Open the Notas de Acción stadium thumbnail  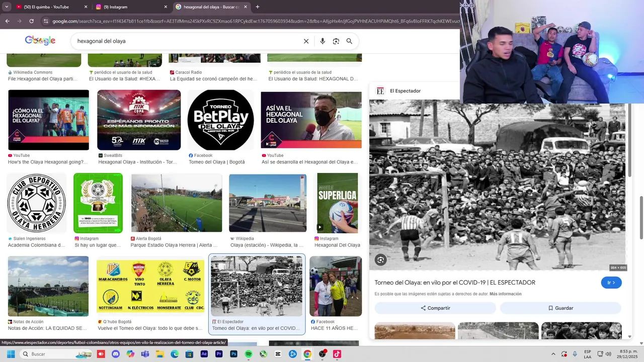point(48,286)
